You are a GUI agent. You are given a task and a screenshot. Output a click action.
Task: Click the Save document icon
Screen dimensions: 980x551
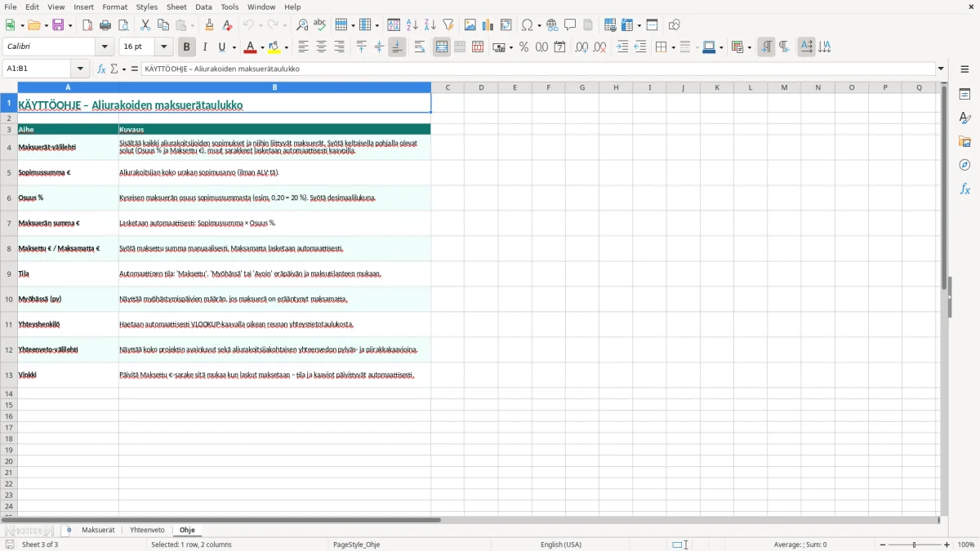click(x=58, y=25)
